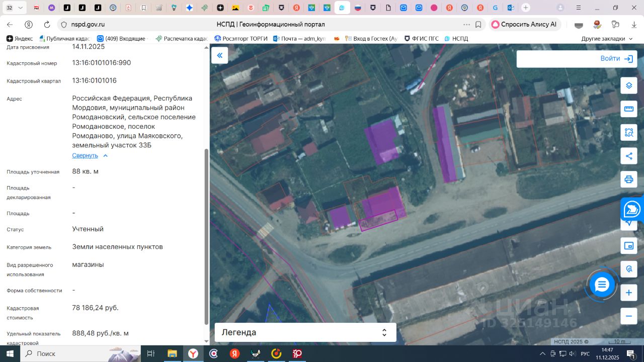Screen dimensions: 644x362
Task: Open the map layers tool
Action: tap(629, 85)
